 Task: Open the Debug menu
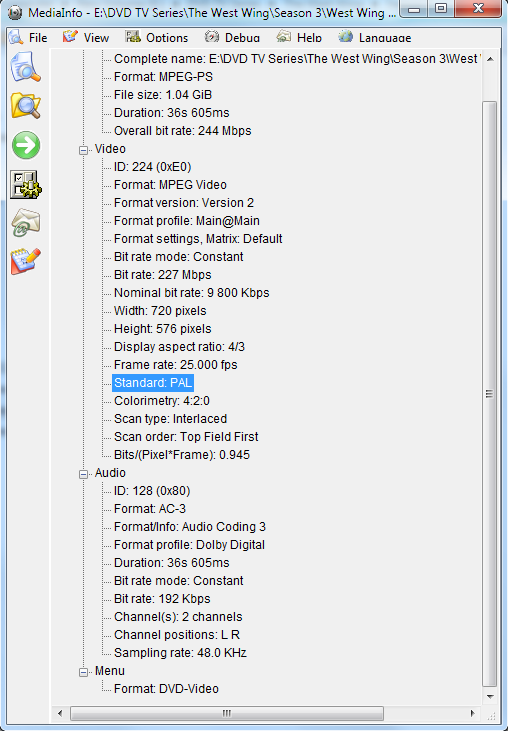click(232, 37)
